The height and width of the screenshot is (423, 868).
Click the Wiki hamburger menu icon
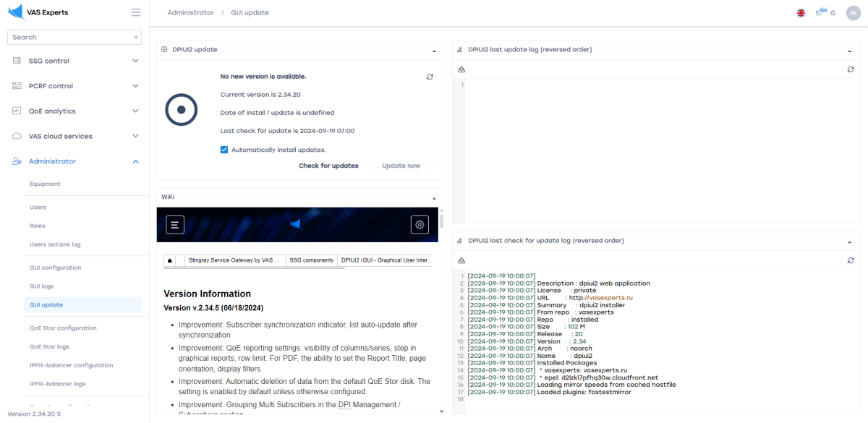(175, 225)
